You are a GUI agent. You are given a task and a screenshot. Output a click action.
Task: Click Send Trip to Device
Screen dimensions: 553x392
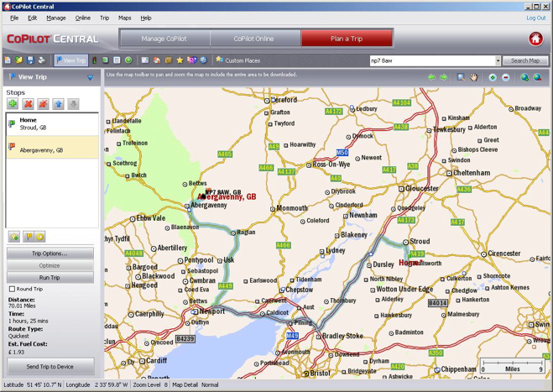tap(50, 367)
